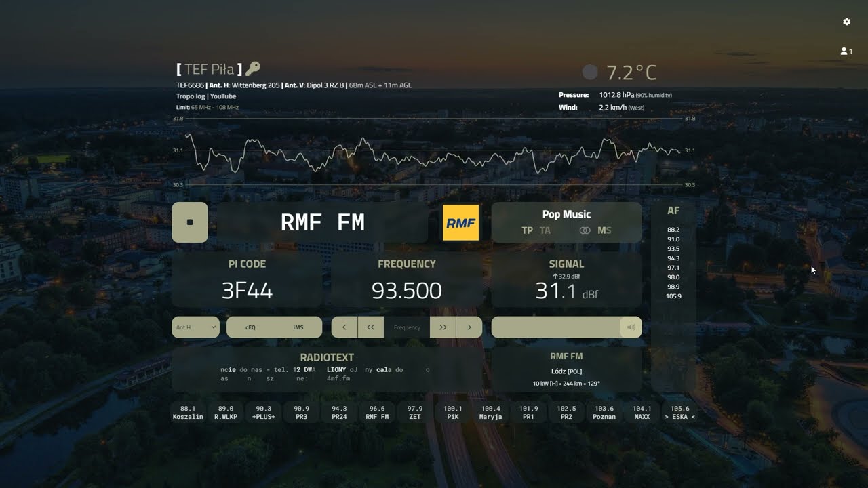Click the Frequency input field
Screen dimensions: 868x488
pyautogui.click(x=407, y=327)
